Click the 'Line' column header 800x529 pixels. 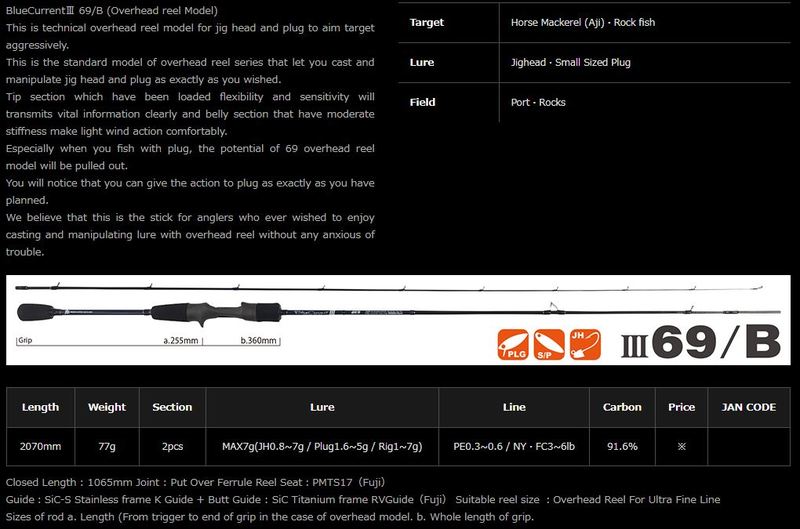[514, 407]
